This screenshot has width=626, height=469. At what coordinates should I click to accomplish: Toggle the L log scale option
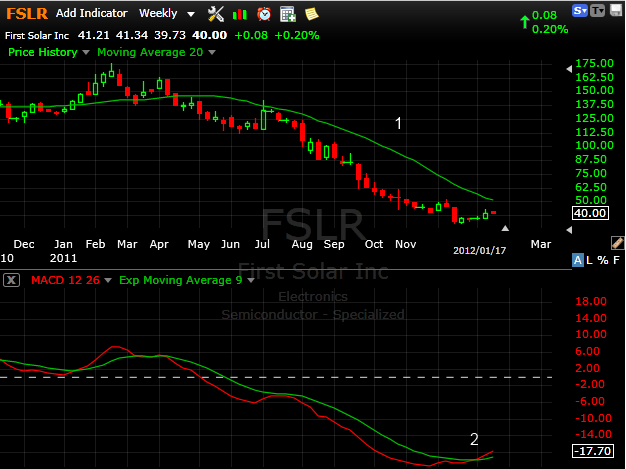[x=589, y=260]
